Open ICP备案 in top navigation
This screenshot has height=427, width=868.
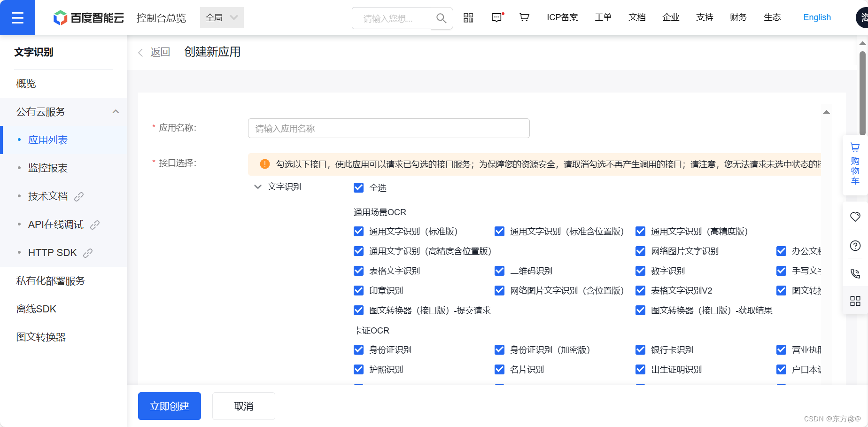click(562, 17)
